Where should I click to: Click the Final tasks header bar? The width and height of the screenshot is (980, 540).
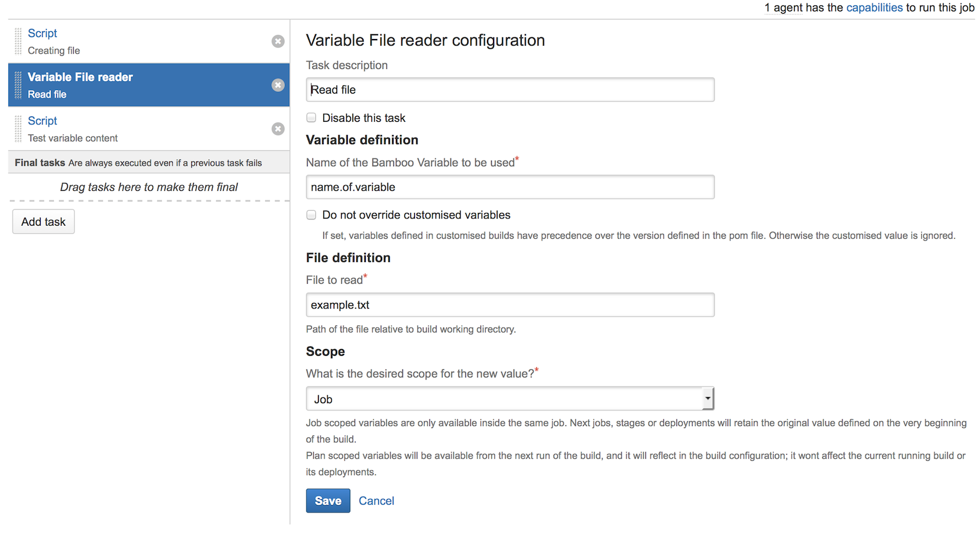[149, 163]
